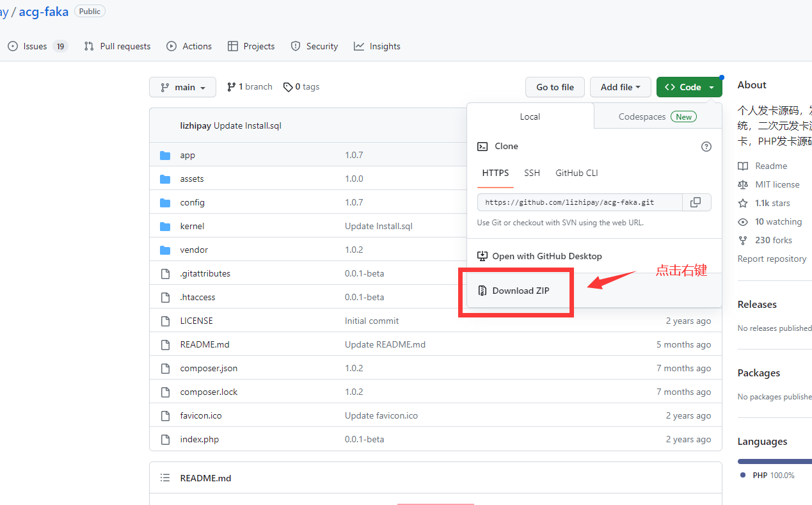This screenshot has width=812, height=505.
Task: Copy the clone URL with the copy icon
Action: click(696, 202)
